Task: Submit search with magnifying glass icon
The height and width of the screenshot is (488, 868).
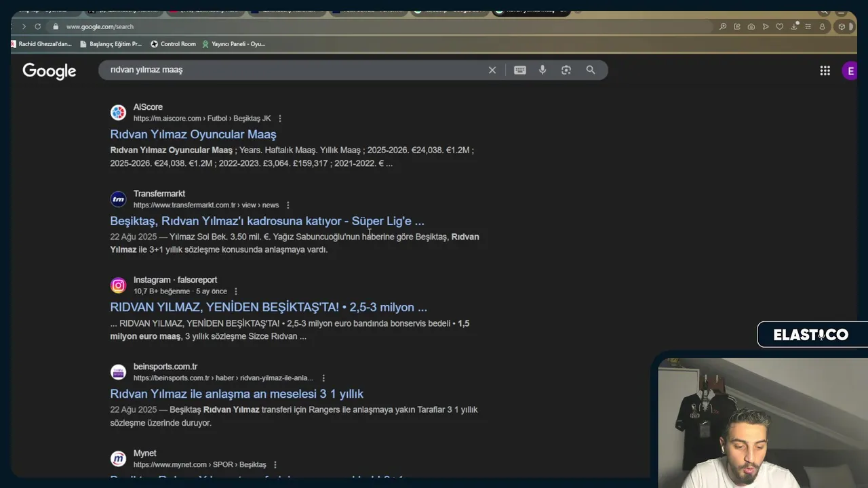Action: (591, 70)
